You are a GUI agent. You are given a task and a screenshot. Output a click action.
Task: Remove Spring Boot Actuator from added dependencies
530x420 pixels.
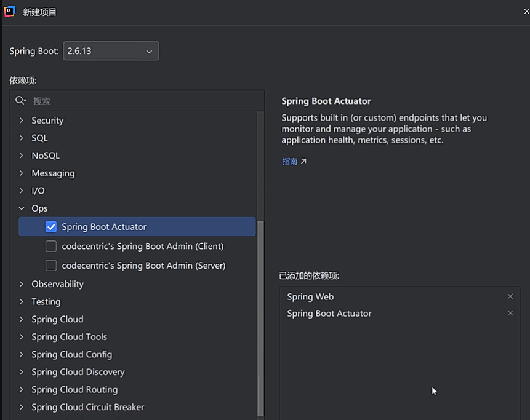point(510,314)
